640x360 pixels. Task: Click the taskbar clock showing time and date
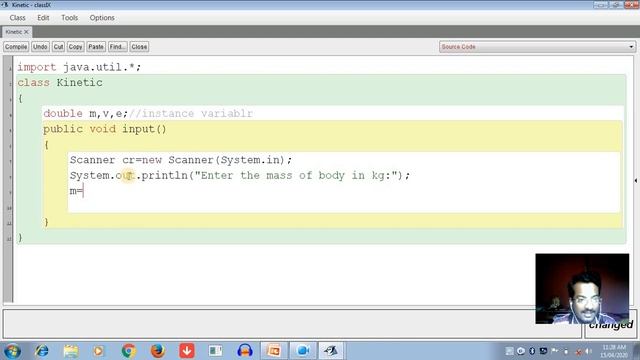click(x=614, y=351)
